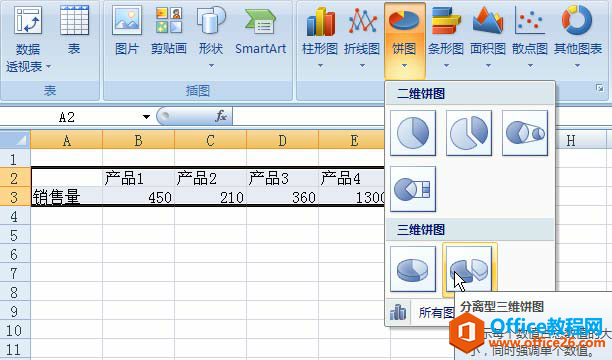Select cell containing 销售量
Screen dimensions: 612x360
[67, 197]
